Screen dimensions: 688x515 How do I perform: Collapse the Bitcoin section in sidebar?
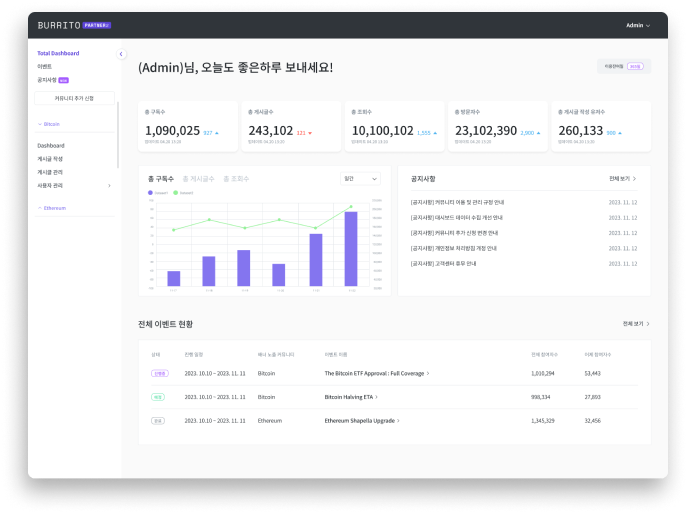40,125
